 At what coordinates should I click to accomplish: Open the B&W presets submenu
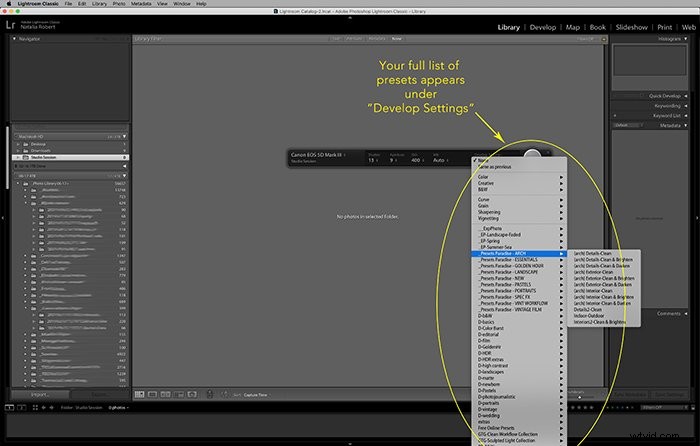(x=519, y=189)
